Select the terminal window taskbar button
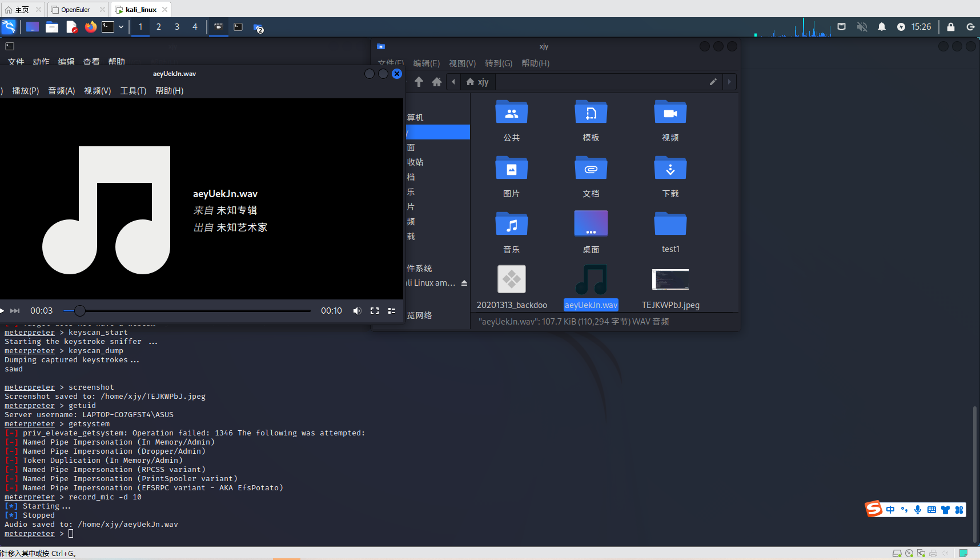 click(238, 27)
